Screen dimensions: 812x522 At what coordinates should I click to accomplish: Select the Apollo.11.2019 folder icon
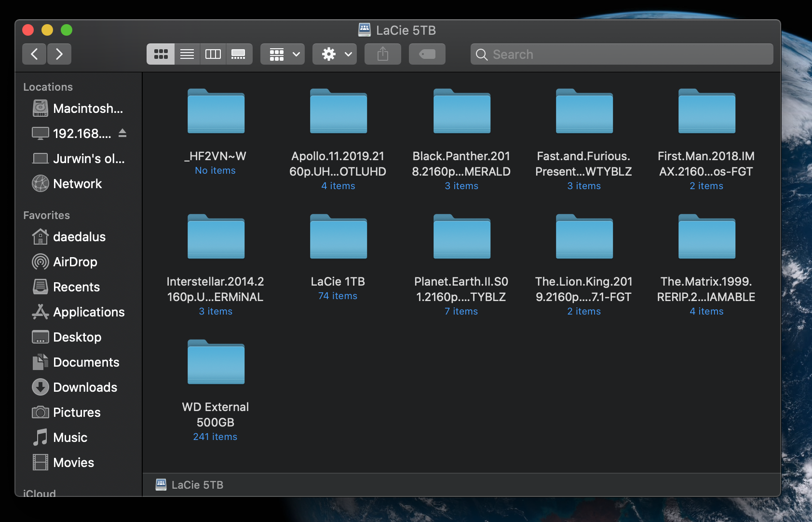tap(338, 111)
